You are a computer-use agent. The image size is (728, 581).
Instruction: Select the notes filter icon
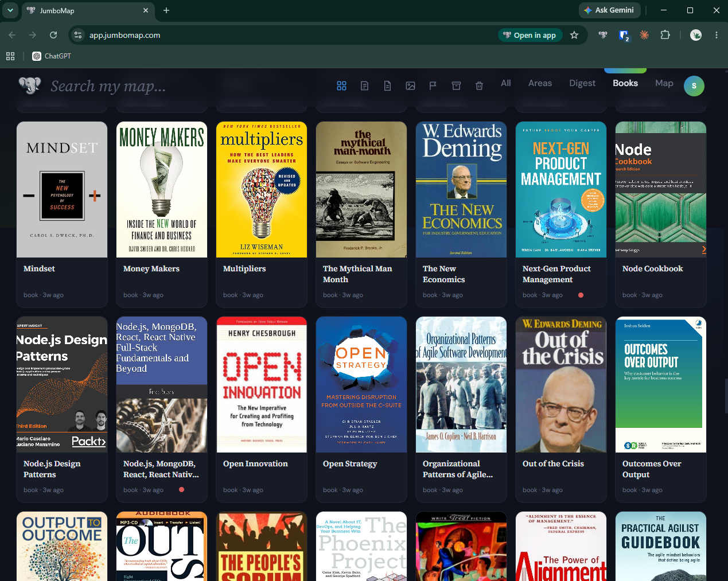pos(364,85)
